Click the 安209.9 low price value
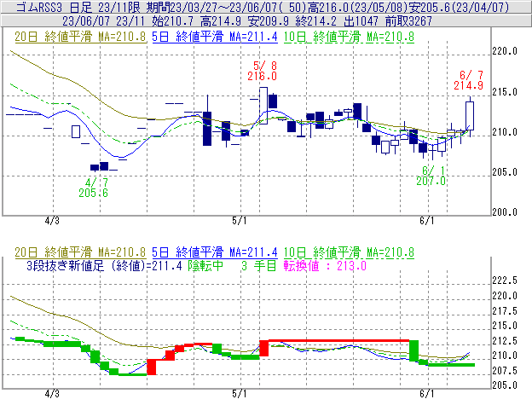 coord(268,21)
